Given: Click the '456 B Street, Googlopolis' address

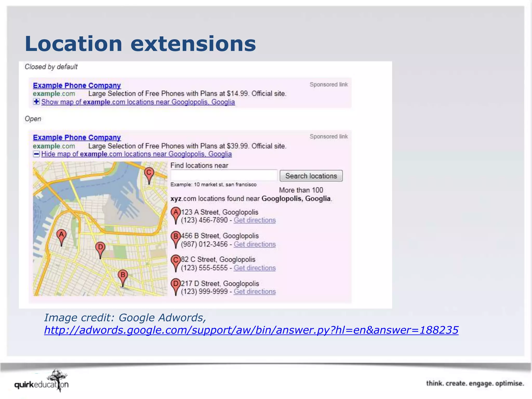Looking at the screenshot, I should pos(220,236).
